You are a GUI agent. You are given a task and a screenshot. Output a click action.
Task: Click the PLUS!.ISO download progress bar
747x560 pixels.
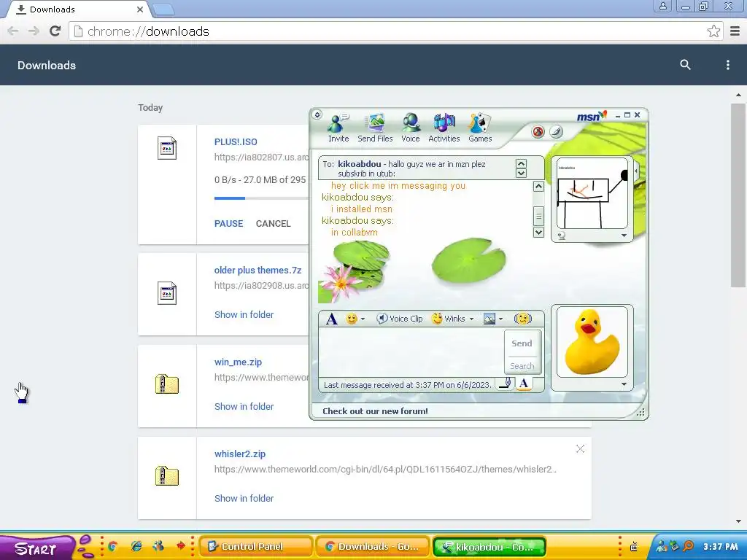[x=262, y=198]
